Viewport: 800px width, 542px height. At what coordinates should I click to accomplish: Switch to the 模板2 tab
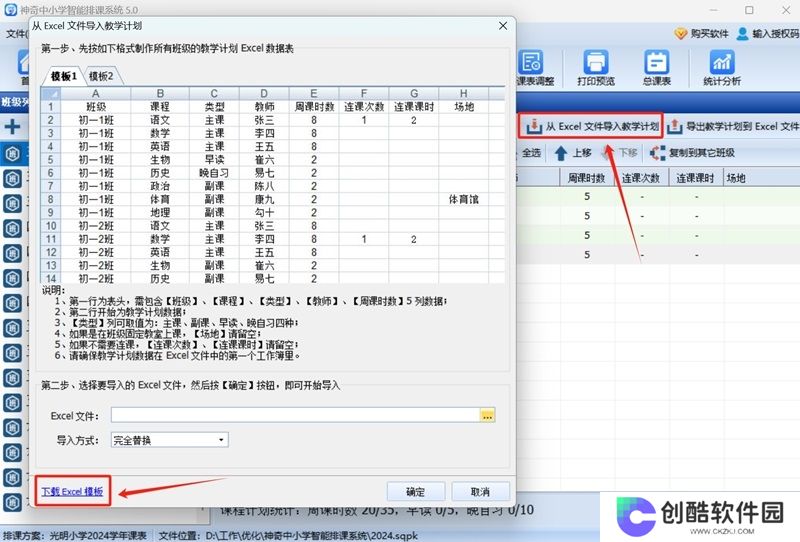point(101,76)
